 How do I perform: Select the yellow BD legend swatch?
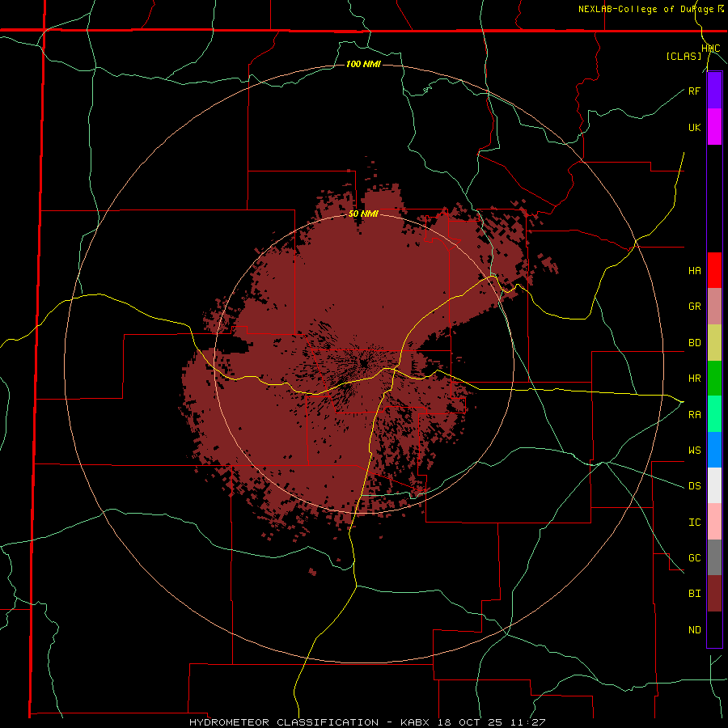(714, 343)
